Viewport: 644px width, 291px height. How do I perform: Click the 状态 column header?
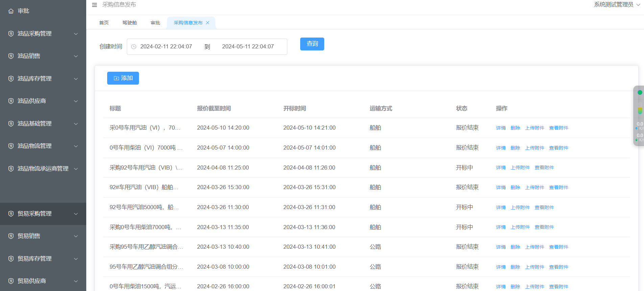click(461, 108)
